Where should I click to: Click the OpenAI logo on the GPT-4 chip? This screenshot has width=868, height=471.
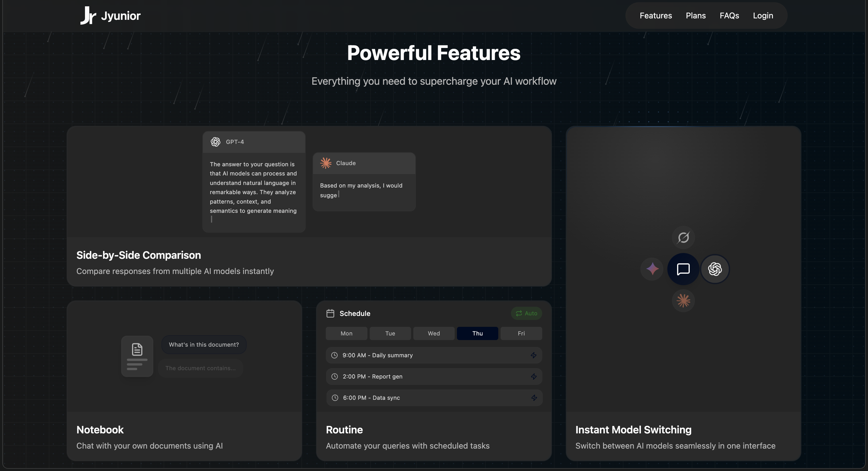coord(216,142)
